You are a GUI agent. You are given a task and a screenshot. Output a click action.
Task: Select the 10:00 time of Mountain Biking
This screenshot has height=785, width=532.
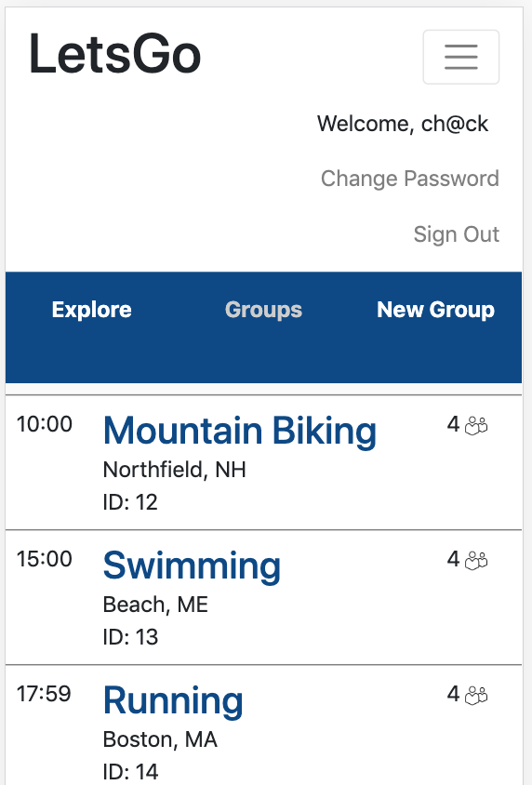point(44,424)
